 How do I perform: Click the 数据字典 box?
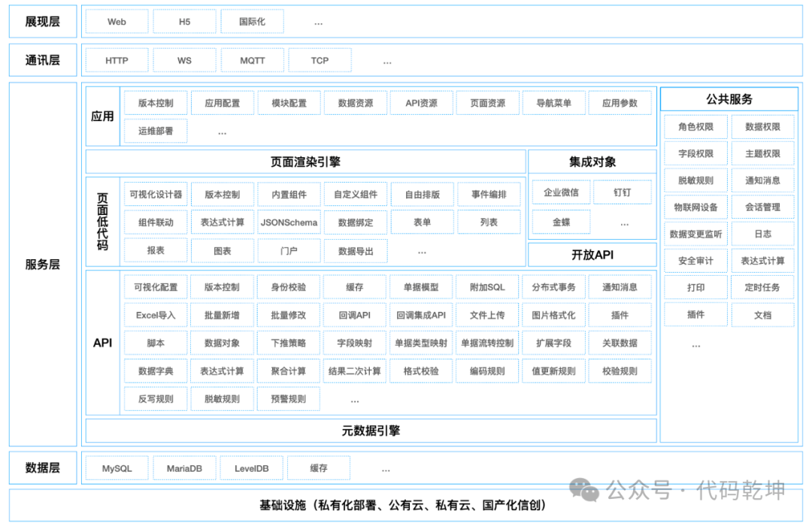[156, 370]
